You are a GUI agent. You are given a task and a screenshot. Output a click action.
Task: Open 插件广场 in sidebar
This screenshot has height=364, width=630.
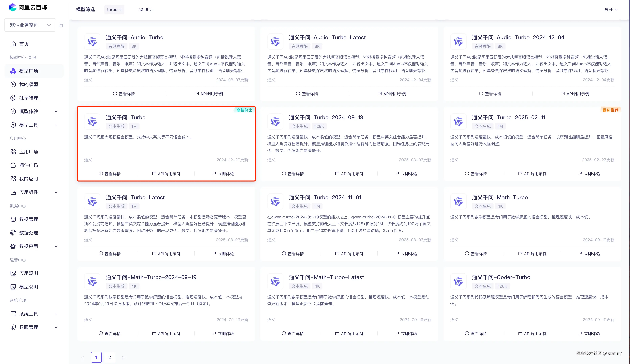pyautogui.click(x=29, y=165)
